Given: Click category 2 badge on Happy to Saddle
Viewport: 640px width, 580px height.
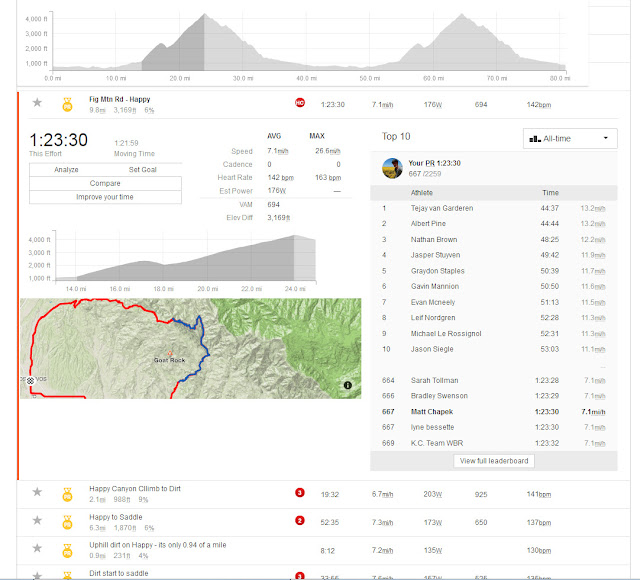Looking at the screenshot, I should (300, 520).
